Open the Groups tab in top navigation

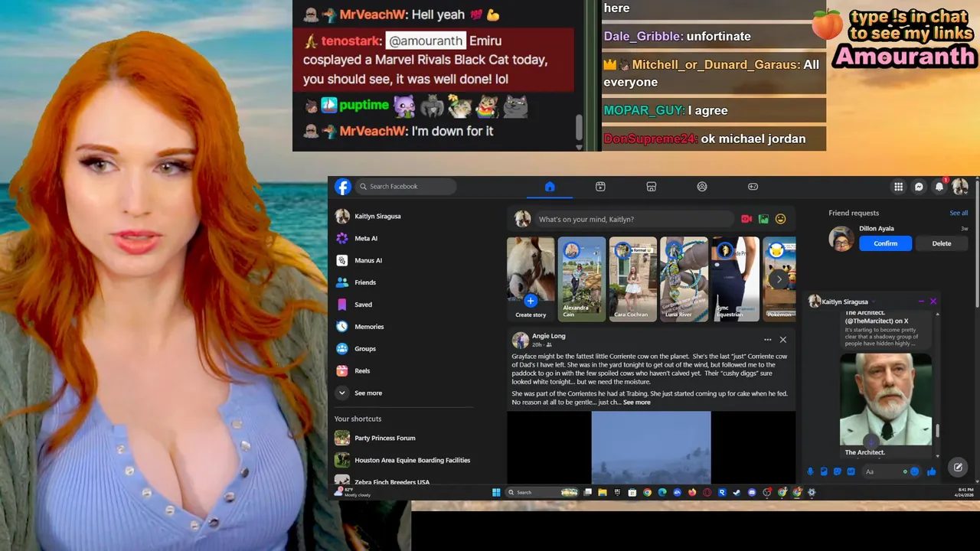(702, 187)
